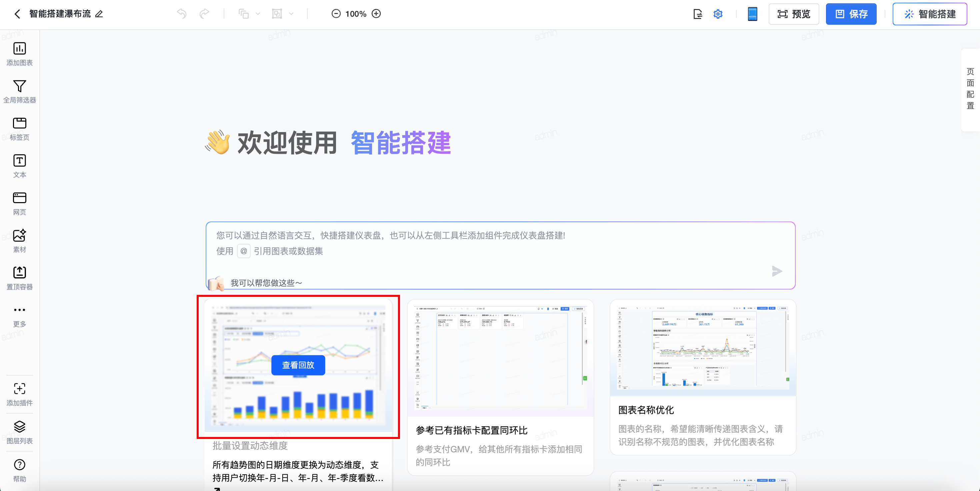Expand the group/align dropdown arrow
980x491 pixels.
(x=291, y=14)
